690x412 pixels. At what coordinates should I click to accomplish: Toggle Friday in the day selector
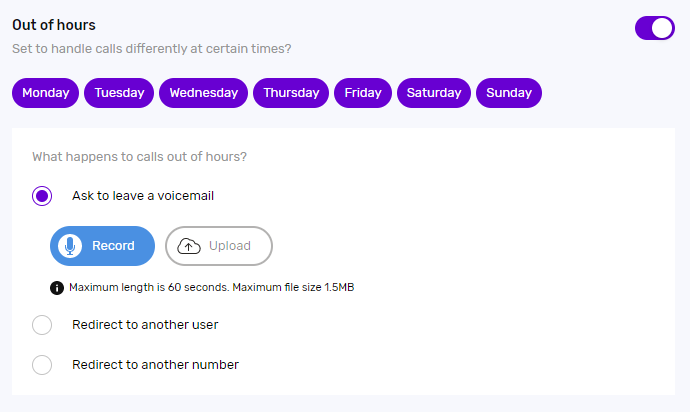tap(363, 93)
